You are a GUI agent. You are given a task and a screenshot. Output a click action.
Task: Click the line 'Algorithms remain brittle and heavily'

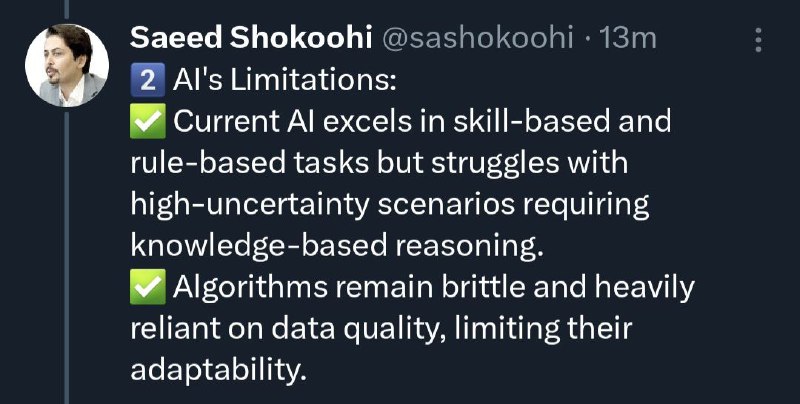click(x=434, y=288)
